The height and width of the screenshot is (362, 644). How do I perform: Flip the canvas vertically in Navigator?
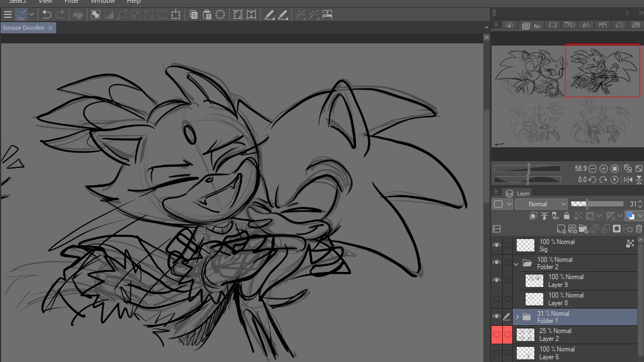click(x=639, y=180)
